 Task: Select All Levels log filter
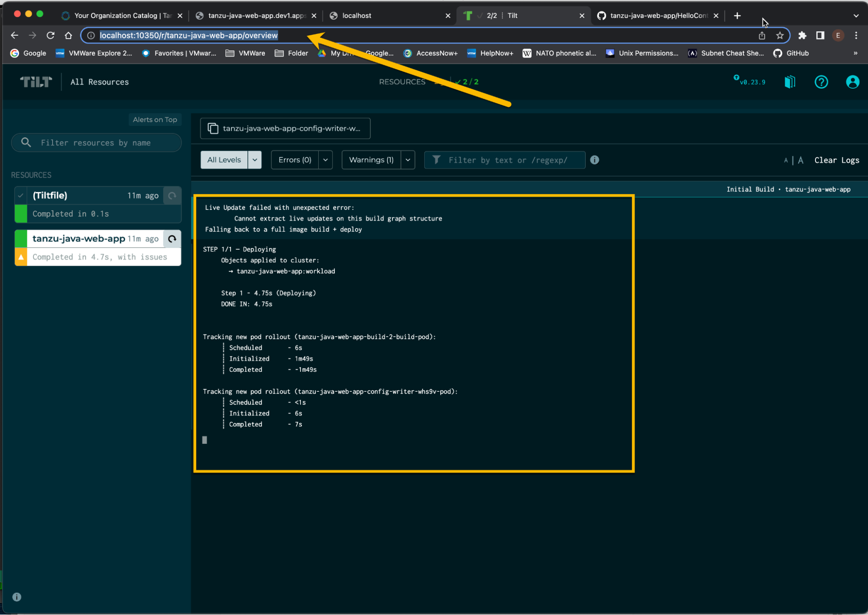point(224,160)
